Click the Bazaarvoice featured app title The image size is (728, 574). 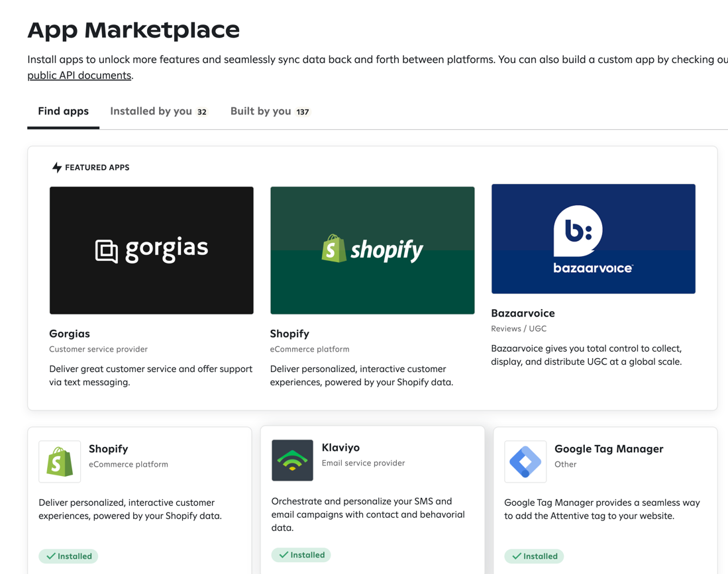tap(523, 313)
